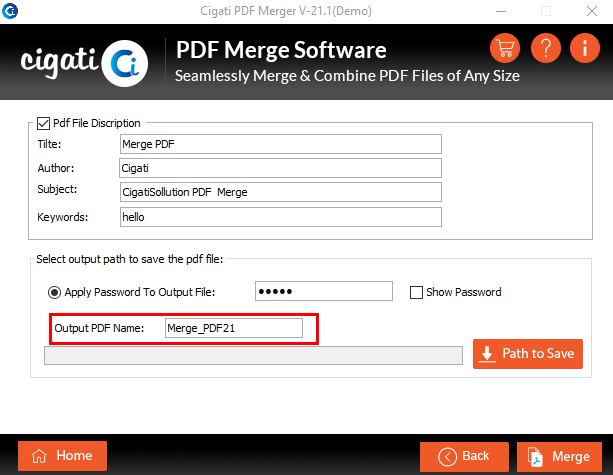Click the Cigati logo in header
This screenshot has width=613, height=475.
pos(84,63)
